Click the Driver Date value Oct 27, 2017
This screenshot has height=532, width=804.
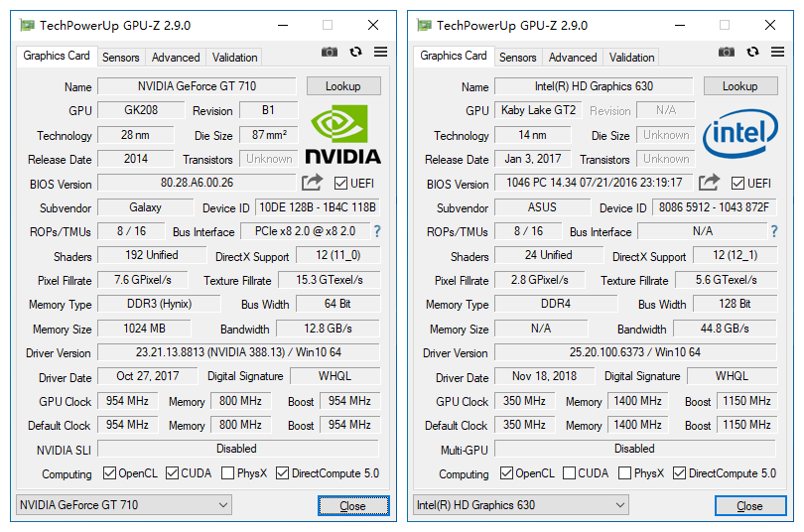click(148, 376)
